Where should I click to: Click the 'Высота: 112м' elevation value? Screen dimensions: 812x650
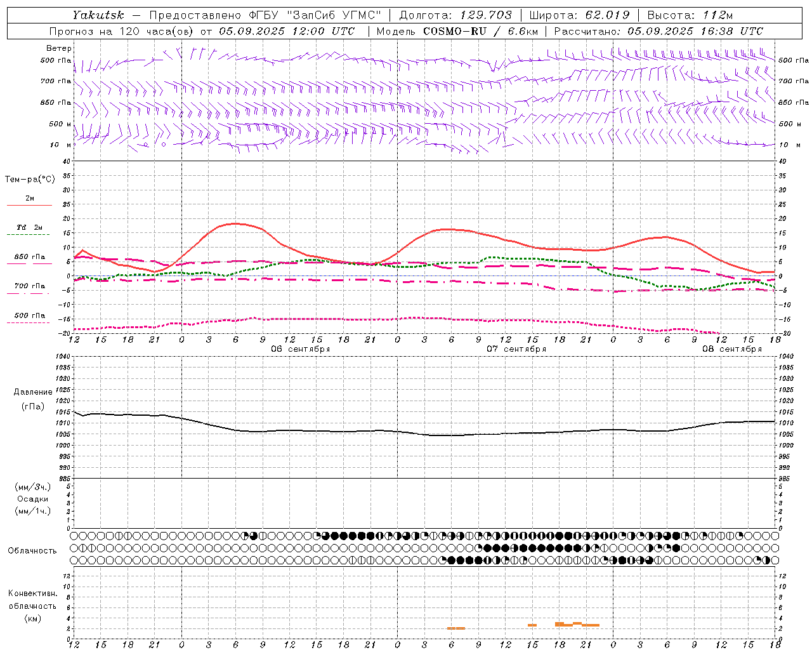pos(690,15)
